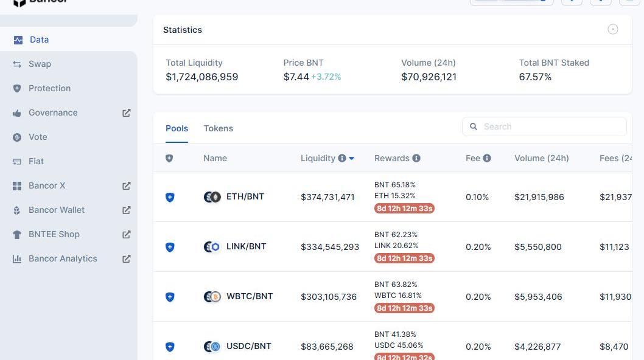Screen dimensions: 644x360
Task: Click the Swap arrows icon
Action: [x=17, y=64]
